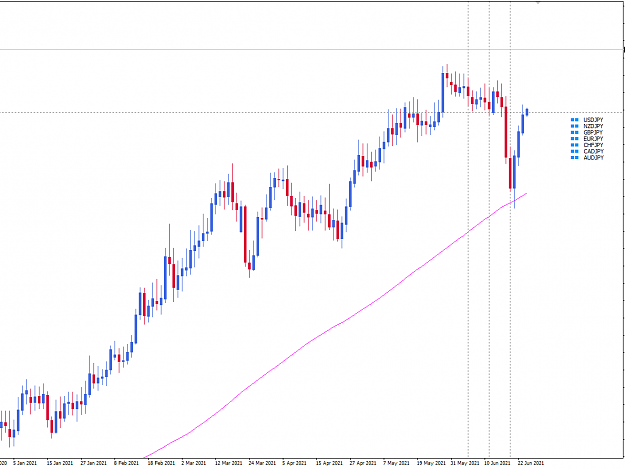The image size is (625, 469).
Task: Click the '18 Feb 2021' date label
Action: coord(161,463)
